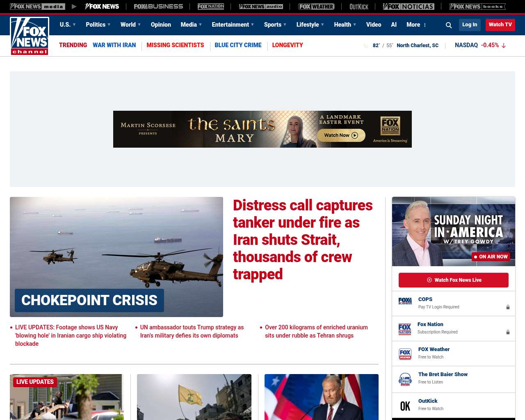This screenshot has width=525, height=420.
Task: Open the search magnifier icon
Action: 449,25
